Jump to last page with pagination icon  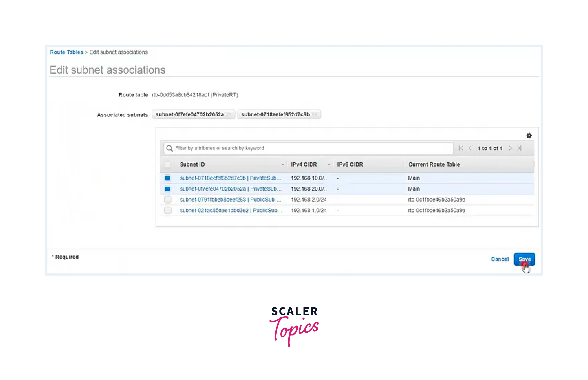coord(519,148)
